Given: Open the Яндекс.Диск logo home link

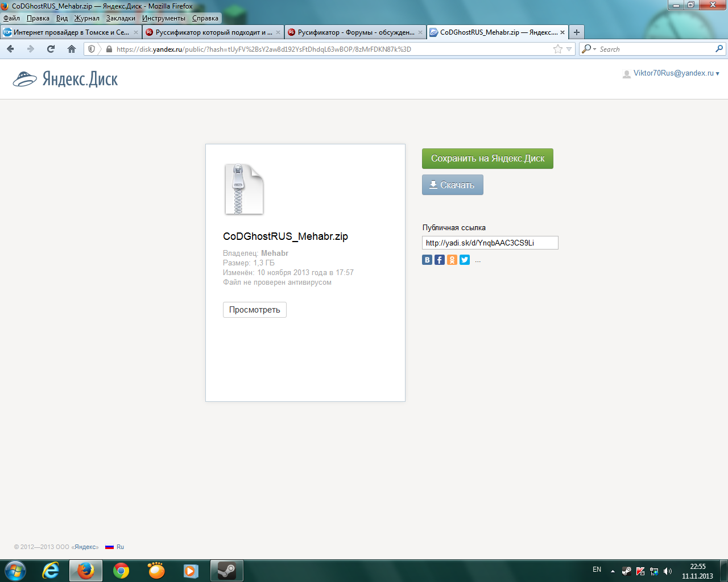Looking at the screenshot, I should [x=65, y=78].
